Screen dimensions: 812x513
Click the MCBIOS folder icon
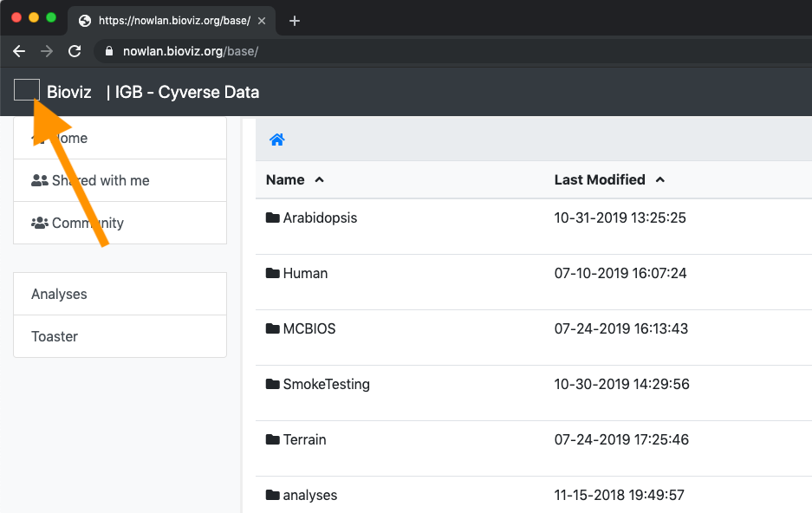coord(273,329)
